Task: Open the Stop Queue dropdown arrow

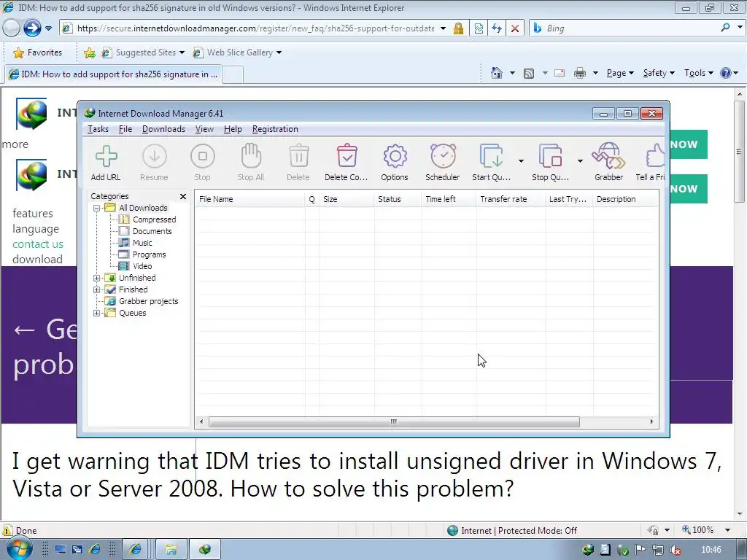Action: (580, 161)
